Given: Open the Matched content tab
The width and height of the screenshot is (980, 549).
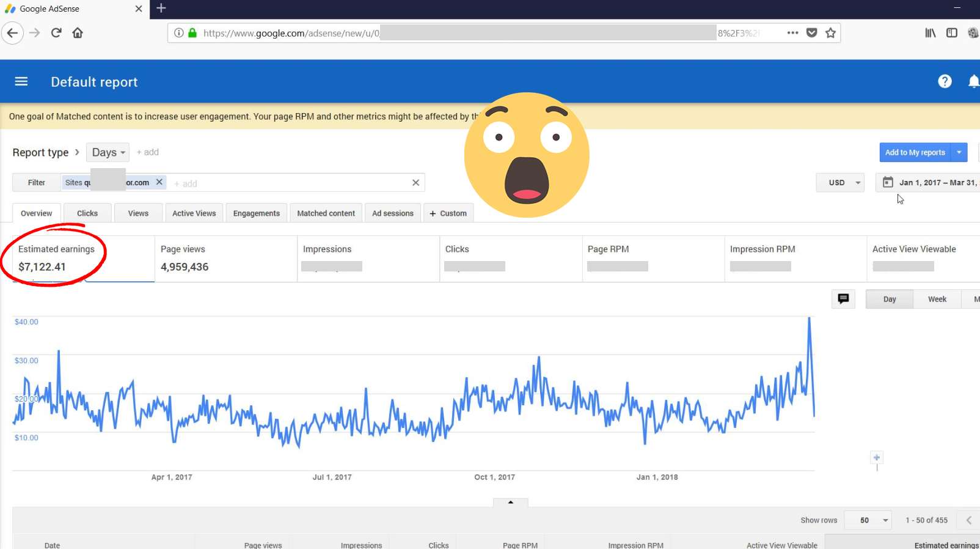Looking at the screenshot, I should (x=326, y=213).
